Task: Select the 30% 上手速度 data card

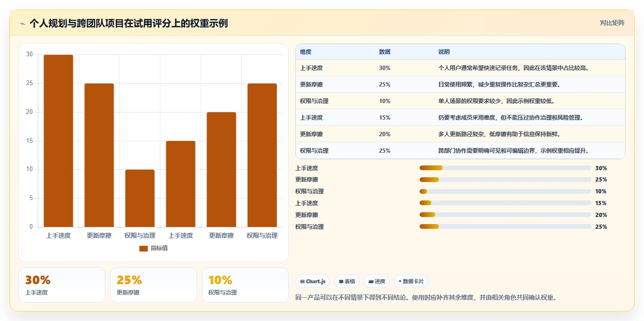Action: point(62,285)
